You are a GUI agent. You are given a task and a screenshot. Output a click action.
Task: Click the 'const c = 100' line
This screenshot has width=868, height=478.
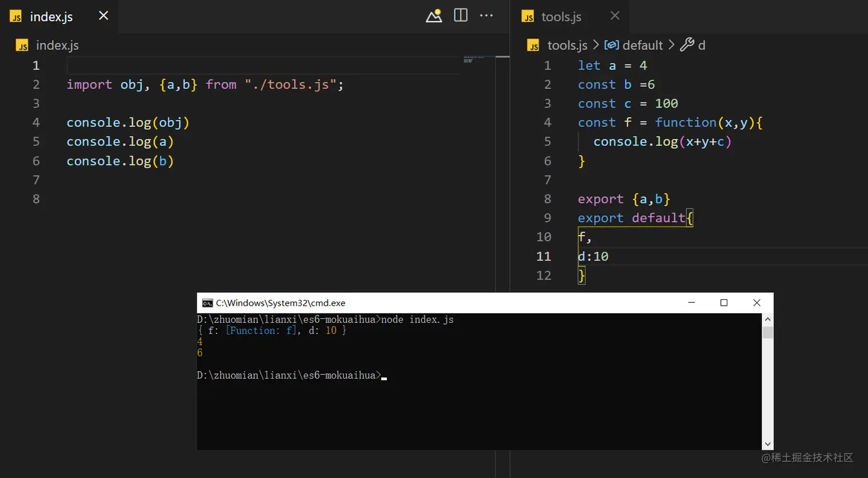[x=628, y=103]
